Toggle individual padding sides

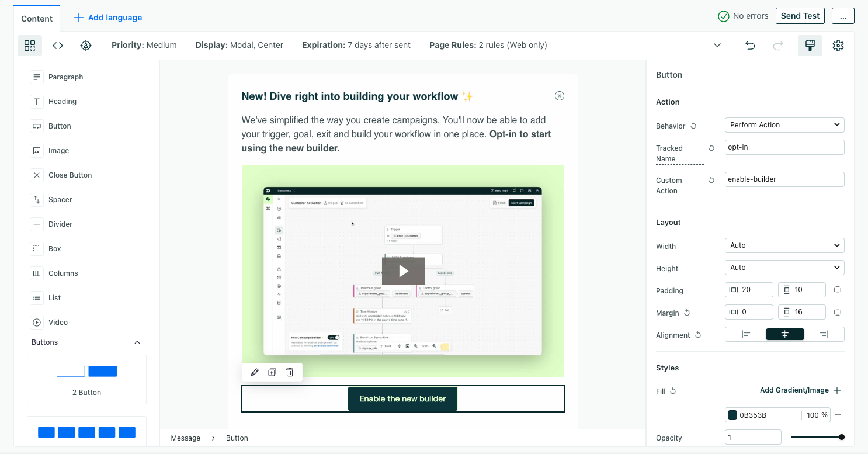click(837, 290)
